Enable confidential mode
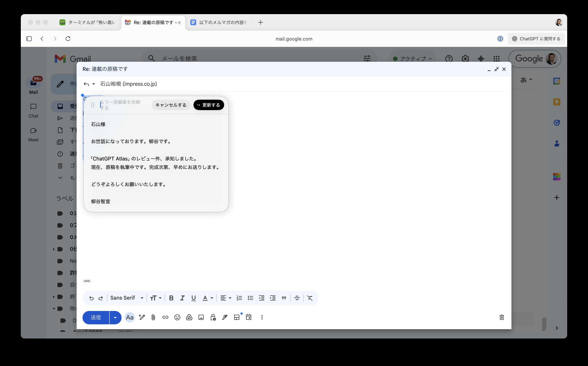 coord(213,317)
